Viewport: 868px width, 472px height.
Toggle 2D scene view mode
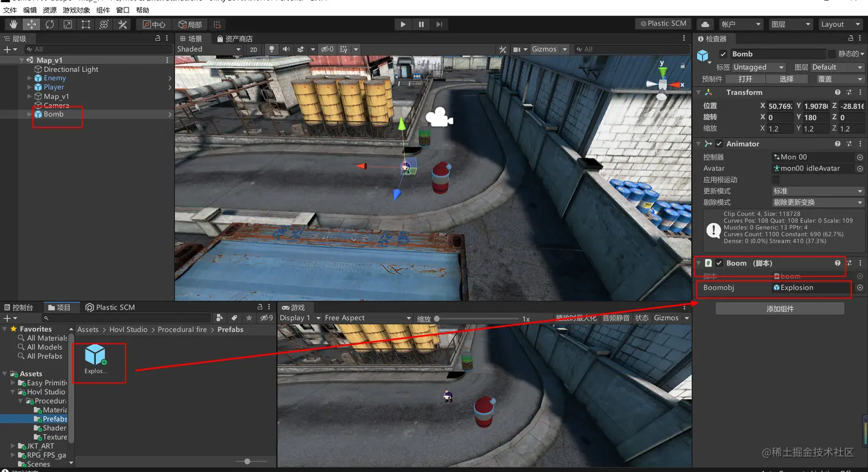[253, 49]
